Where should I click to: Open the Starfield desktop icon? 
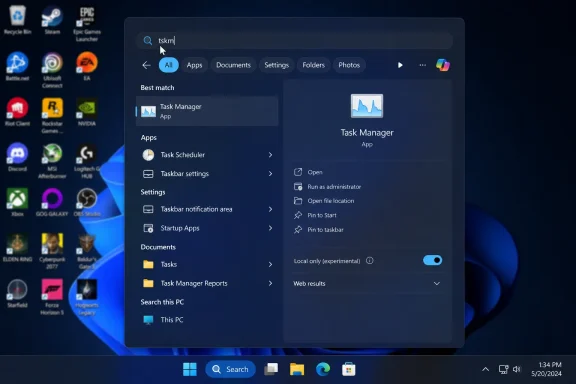click(17, 293)
